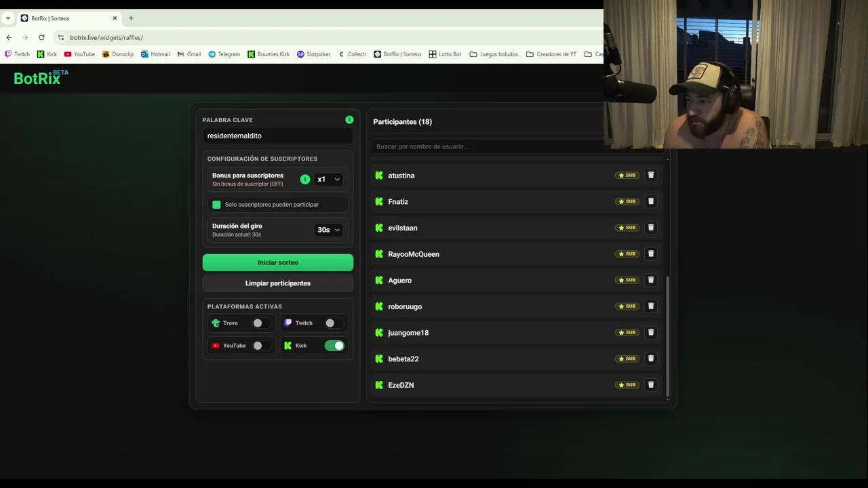Screen dimensions: 868x488
Task: Open the Slotpicker bookmark
Action: click(x=314, y=54)
